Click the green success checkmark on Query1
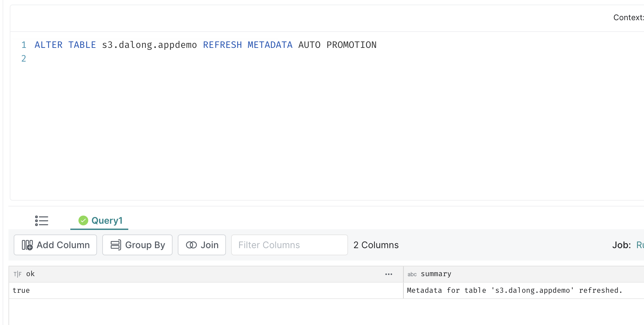The height and width of the screenshot is (325, 644). pyautogui.click(x=83, y=220)
